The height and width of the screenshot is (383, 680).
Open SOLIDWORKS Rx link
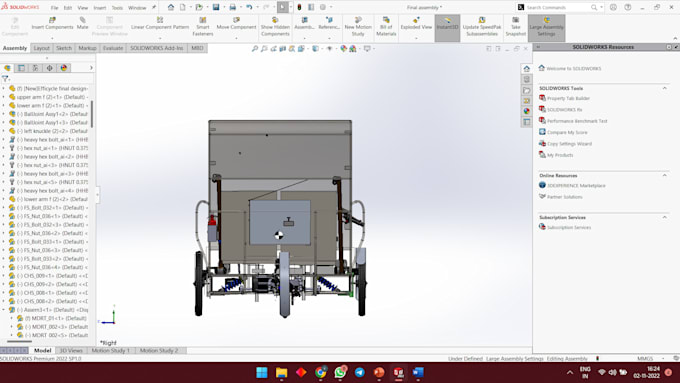pos(565,110)
